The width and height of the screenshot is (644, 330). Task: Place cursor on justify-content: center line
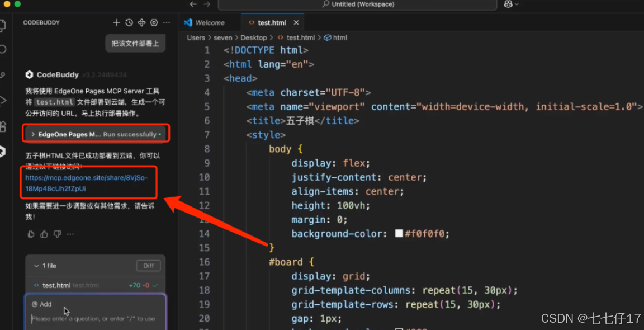coord(359,177)
